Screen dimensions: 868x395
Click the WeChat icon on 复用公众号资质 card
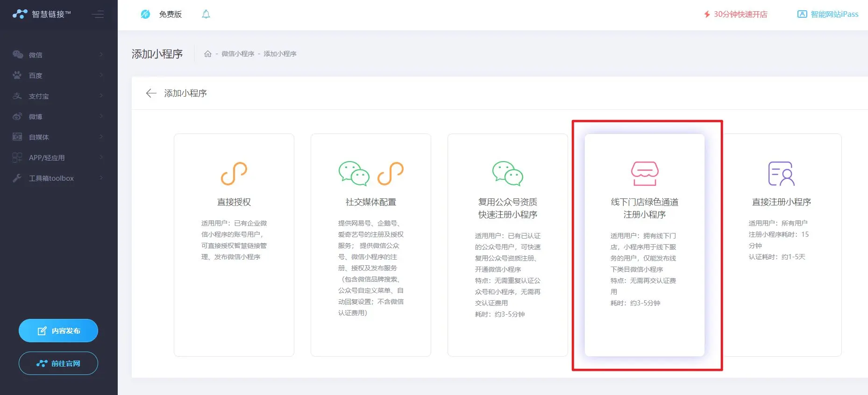(507, 174)
